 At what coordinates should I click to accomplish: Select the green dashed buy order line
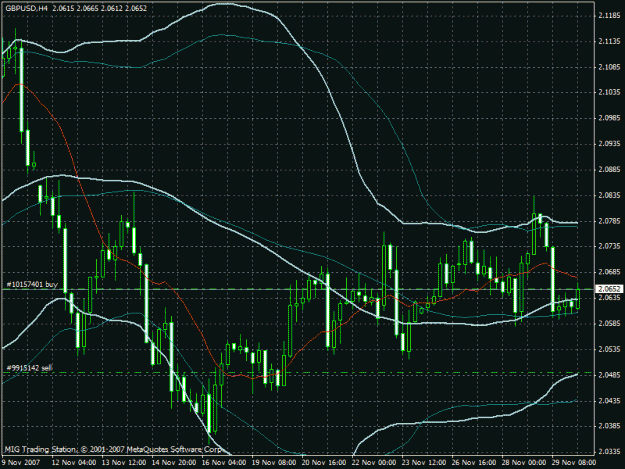pos(298,289)
